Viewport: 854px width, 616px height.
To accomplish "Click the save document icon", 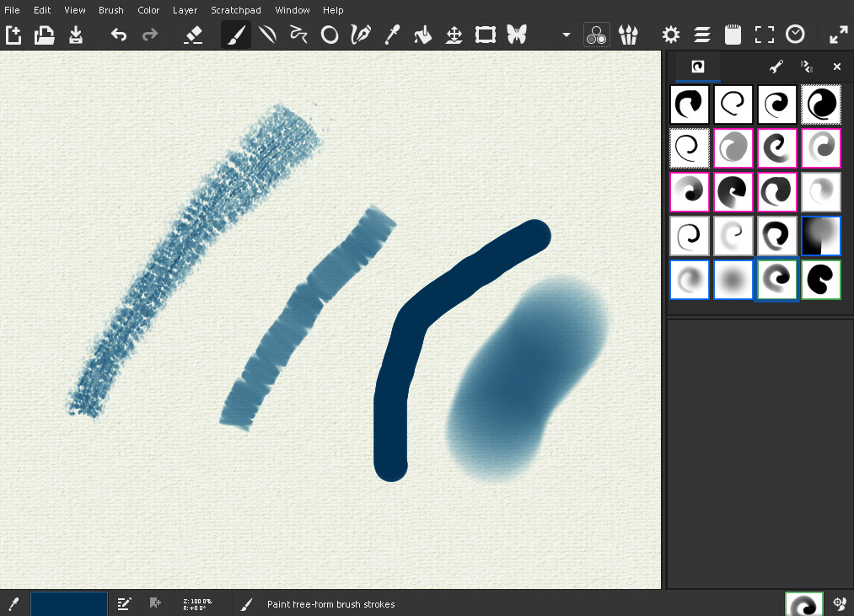I will tap(76, 35).
